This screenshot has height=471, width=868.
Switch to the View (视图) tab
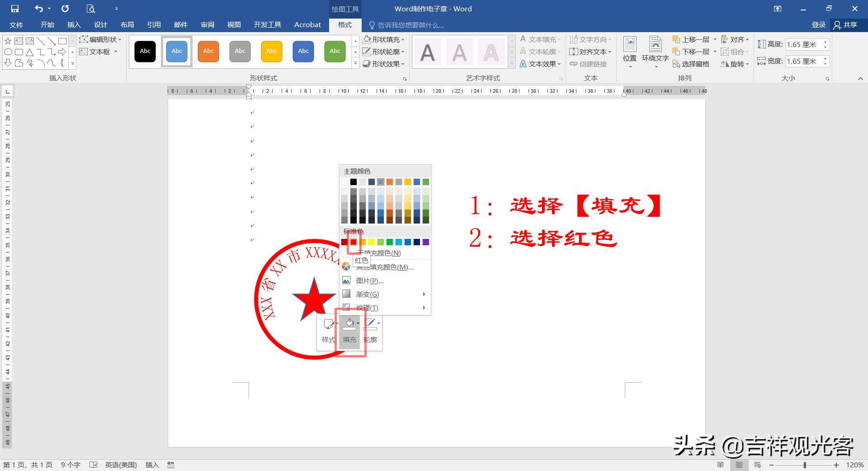(234, 25)
